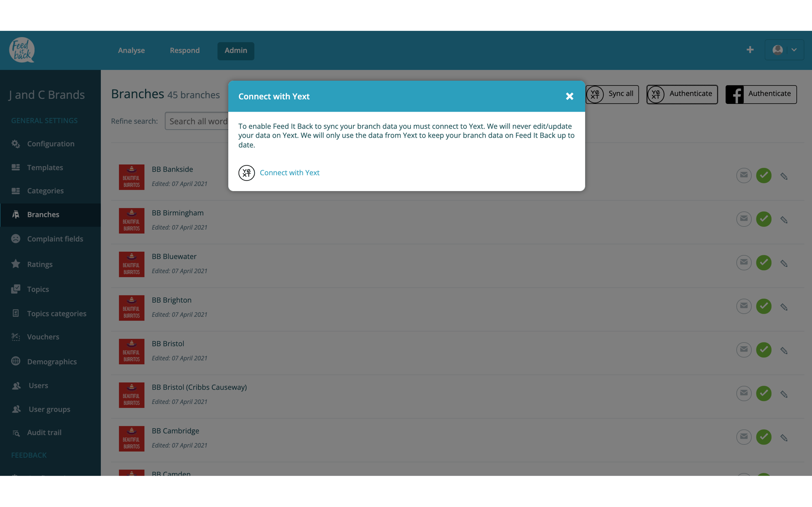Image resolution: width=812 pixels, height=507 pixels.
Task: Open the BB Bristol (Cribbs Causeway) name
Action: pyautogui.click(x=199, y=387)
